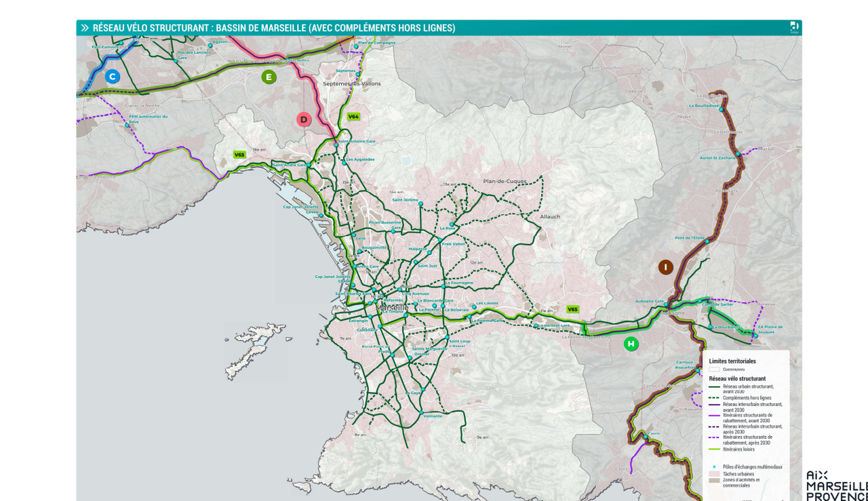Click the blue route C badge
868x501 pixels.
[113, 77]
